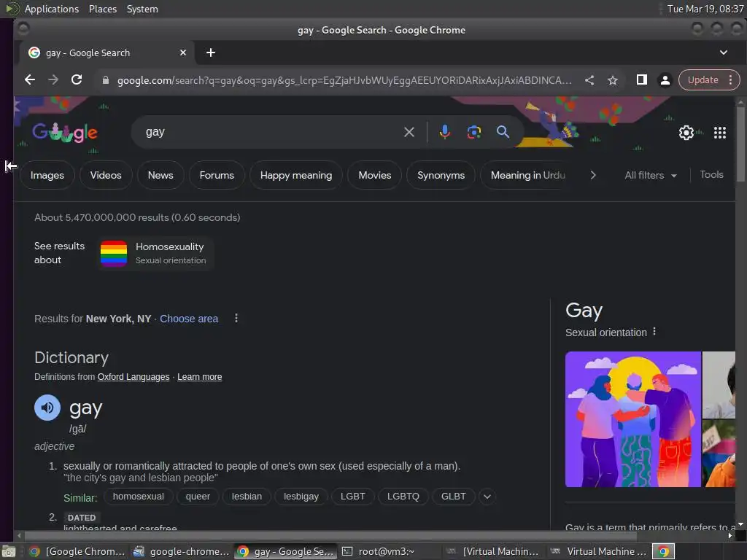Image resolution: width=747 pixels, height=560 pixels.
Task: Open Google quick settings gear
Action: tap(686, 133)
